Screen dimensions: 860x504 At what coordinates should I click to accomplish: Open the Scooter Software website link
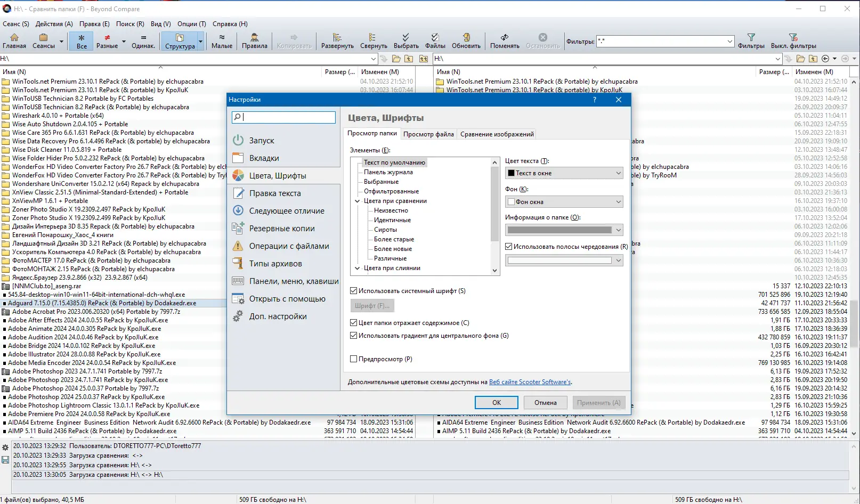[530, 382]
